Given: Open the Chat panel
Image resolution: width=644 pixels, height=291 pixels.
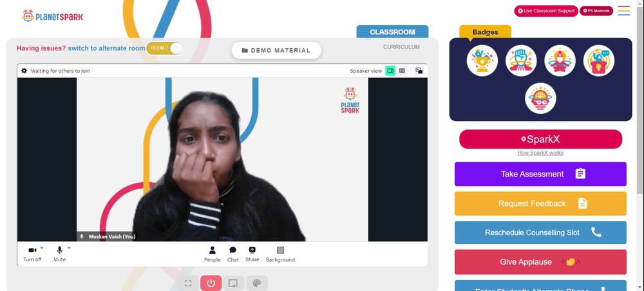Looking at the screenshot, I should click(233, 254).
